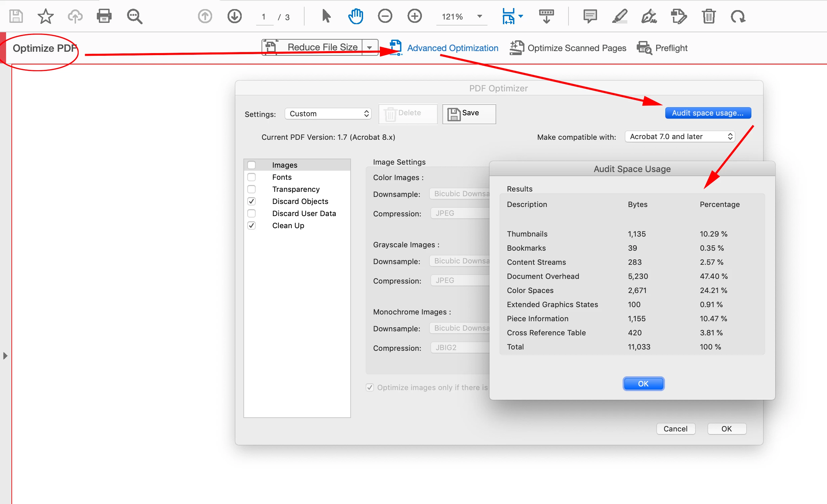Open the Settings Custom dropdown
827x504 pixels.
tap(328, 114)
